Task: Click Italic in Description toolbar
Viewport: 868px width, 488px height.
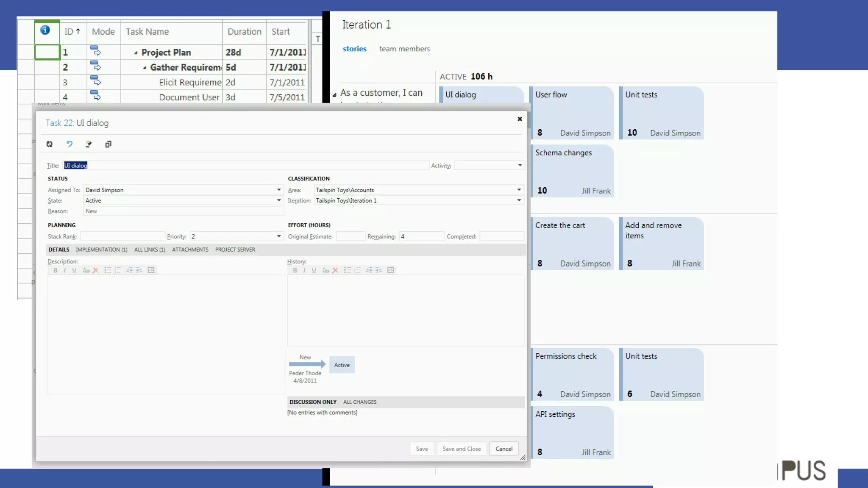Action: [64, 270]
